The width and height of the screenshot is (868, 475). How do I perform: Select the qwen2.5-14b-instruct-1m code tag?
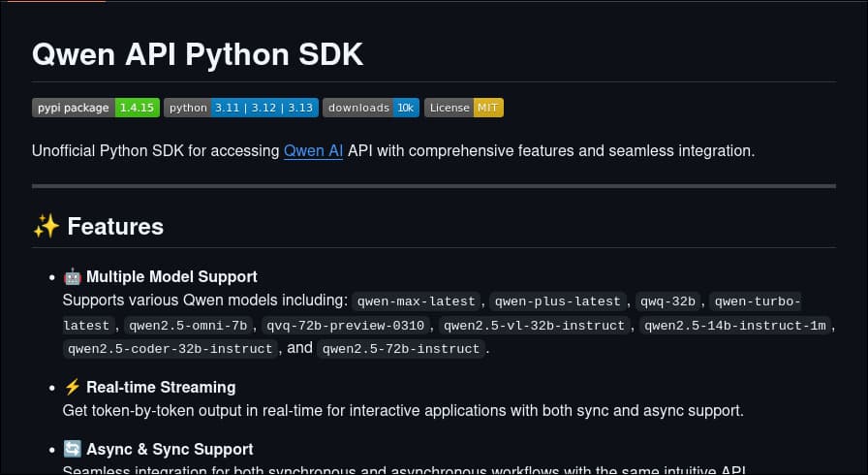[735, 325]
